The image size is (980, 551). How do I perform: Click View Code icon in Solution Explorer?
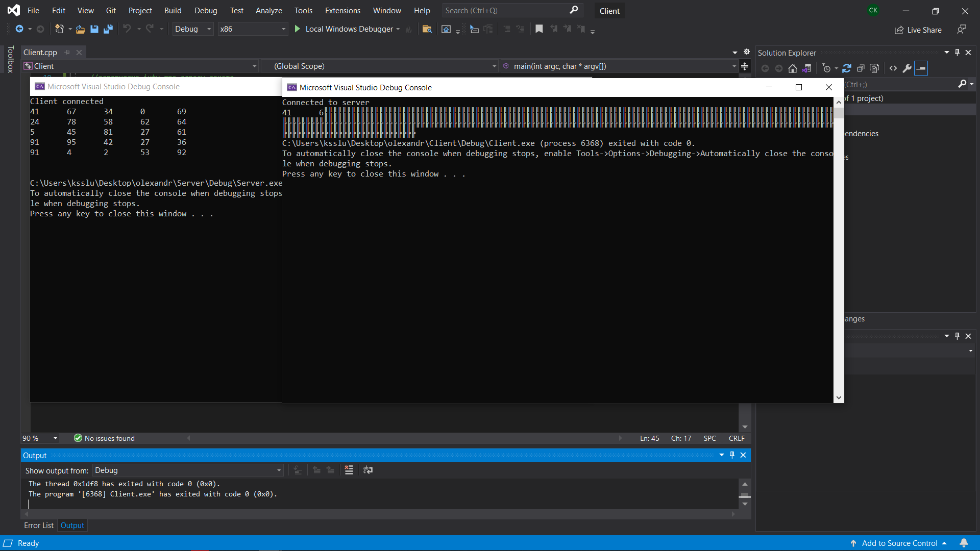point(893,68)
